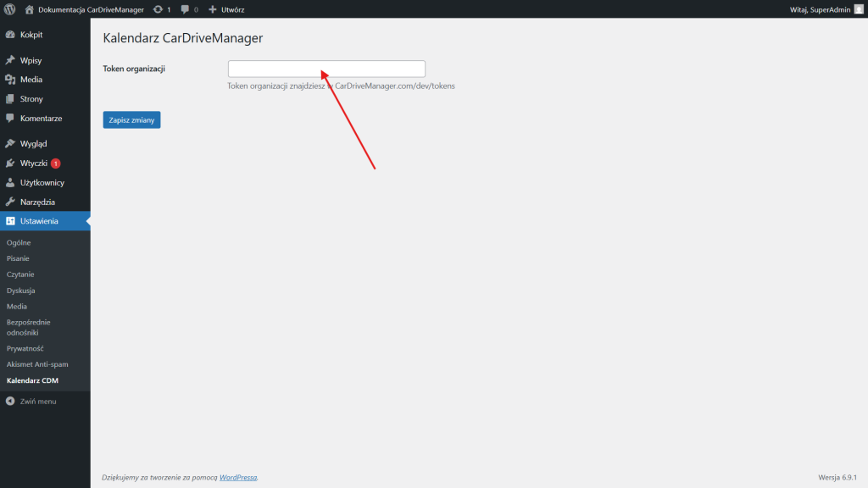Click the Utwórz plus icon
The height and width of the screenshot is (488, 868).
(x=213, y=9)
